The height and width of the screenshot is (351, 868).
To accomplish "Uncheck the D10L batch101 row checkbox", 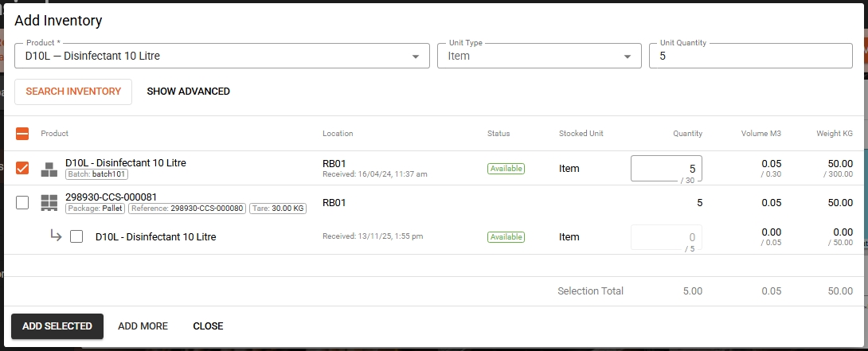I will click(22, 168).
